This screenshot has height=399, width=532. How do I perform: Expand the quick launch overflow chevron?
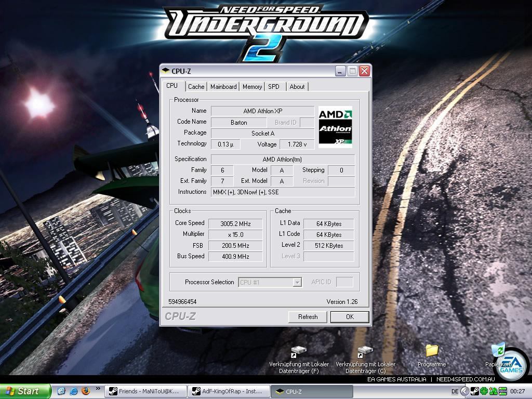tap(98, 389)
